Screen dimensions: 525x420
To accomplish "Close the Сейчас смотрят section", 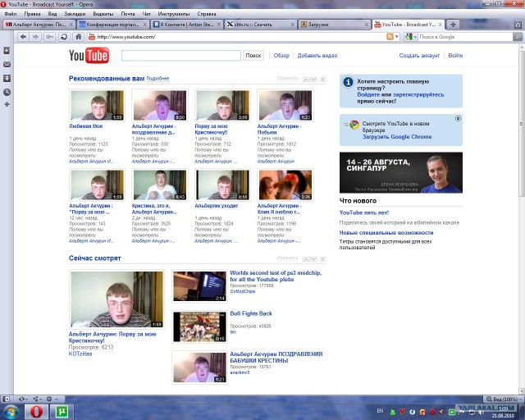I will point(322,259).
